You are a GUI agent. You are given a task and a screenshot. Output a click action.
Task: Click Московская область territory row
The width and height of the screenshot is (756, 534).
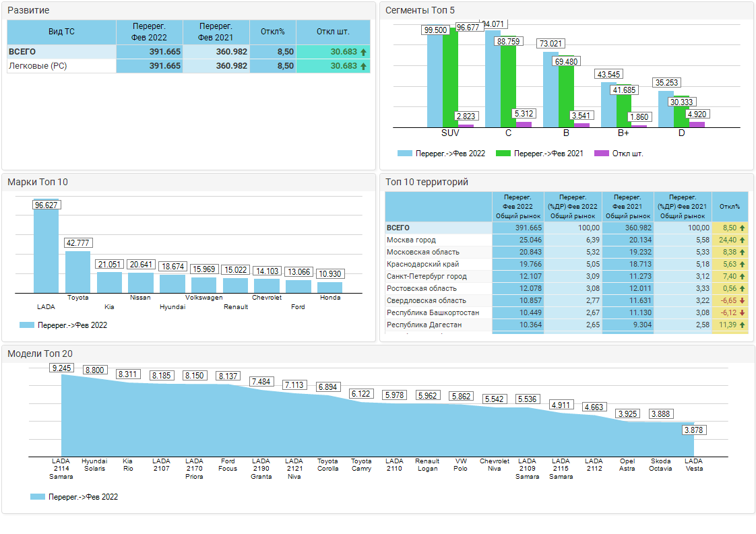click(x=567, y=252)
